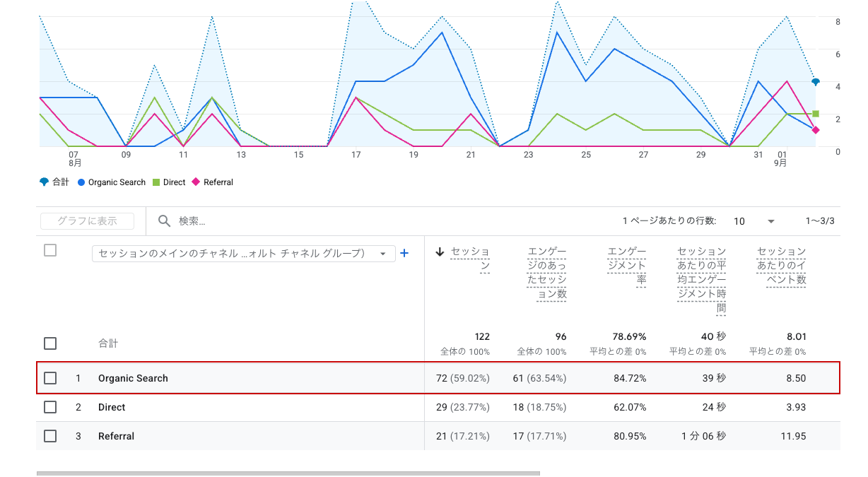Open the rows-per-page dropdown showing 10

pos(753,221)
